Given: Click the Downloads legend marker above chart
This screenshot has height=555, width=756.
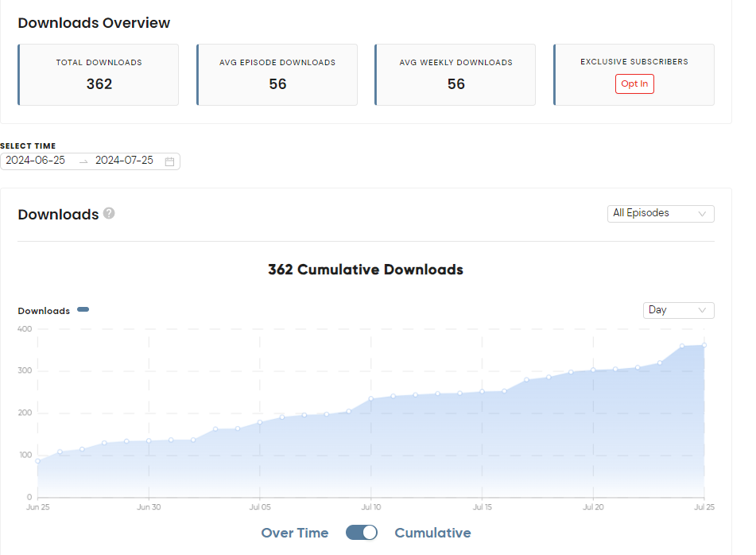Looking at the screenshot, I should coord(83,309).
